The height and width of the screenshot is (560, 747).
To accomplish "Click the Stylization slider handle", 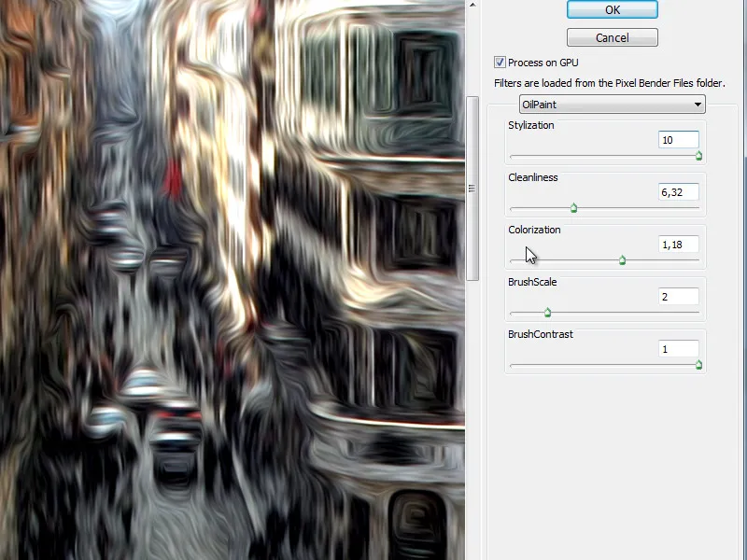I will 698,156.
